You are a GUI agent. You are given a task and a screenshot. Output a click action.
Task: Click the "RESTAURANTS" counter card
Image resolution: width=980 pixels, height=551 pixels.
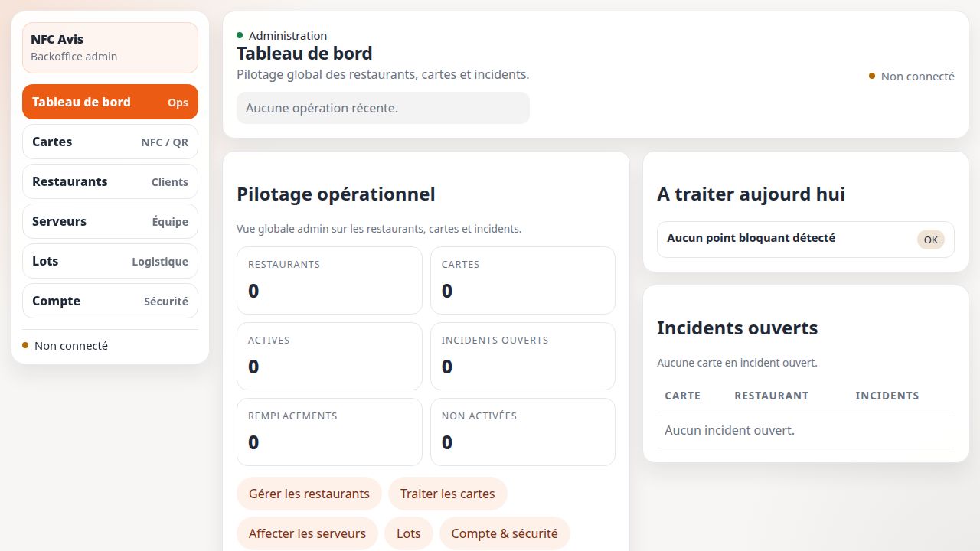(x=329, y=280)
